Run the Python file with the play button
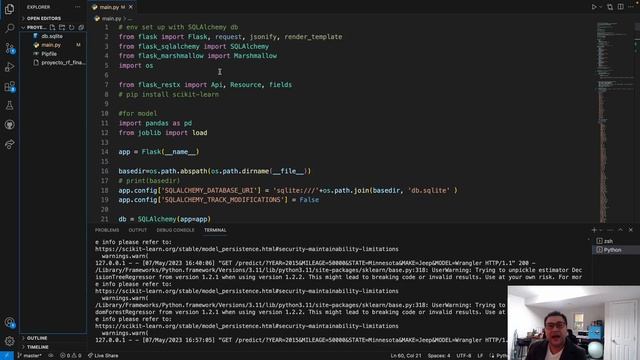640x360 pixels. (x=594, y=7)
